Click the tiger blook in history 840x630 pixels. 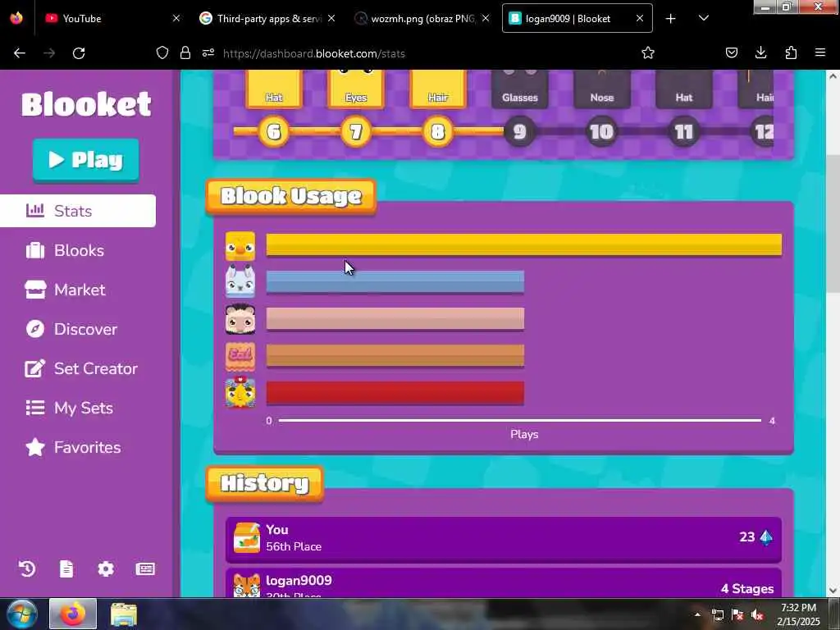pos(247,585)
